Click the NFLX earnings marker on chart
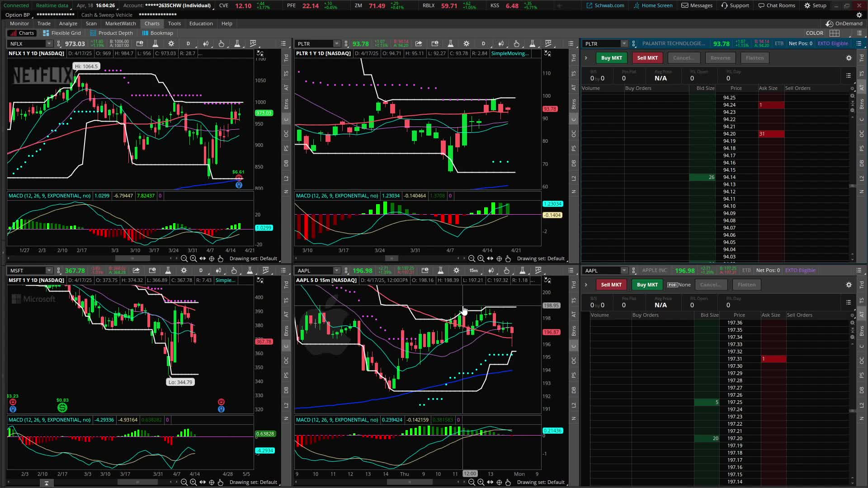 [239, 178]
